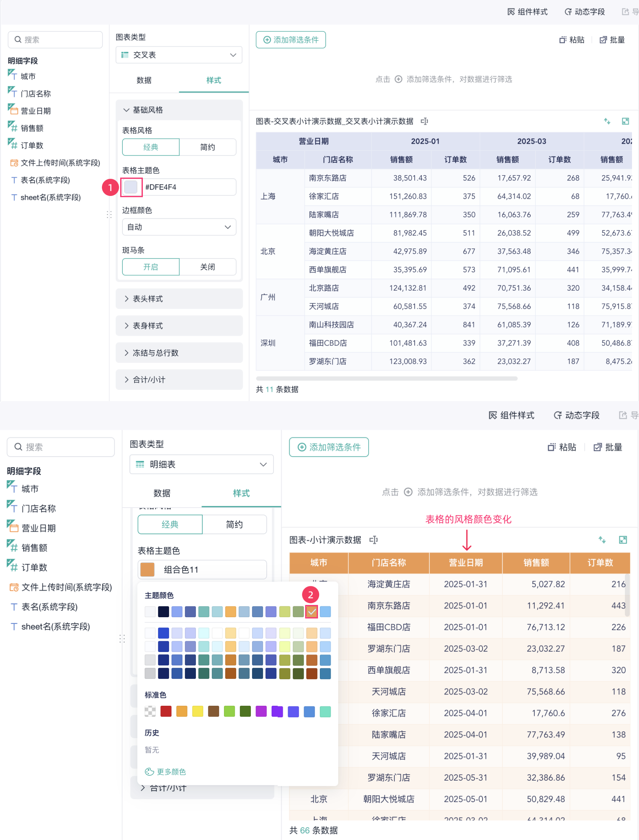Click the fullscreen icon above the 交叉表 table
Screen dimensions: 639x840
click(x=625, y=121)
